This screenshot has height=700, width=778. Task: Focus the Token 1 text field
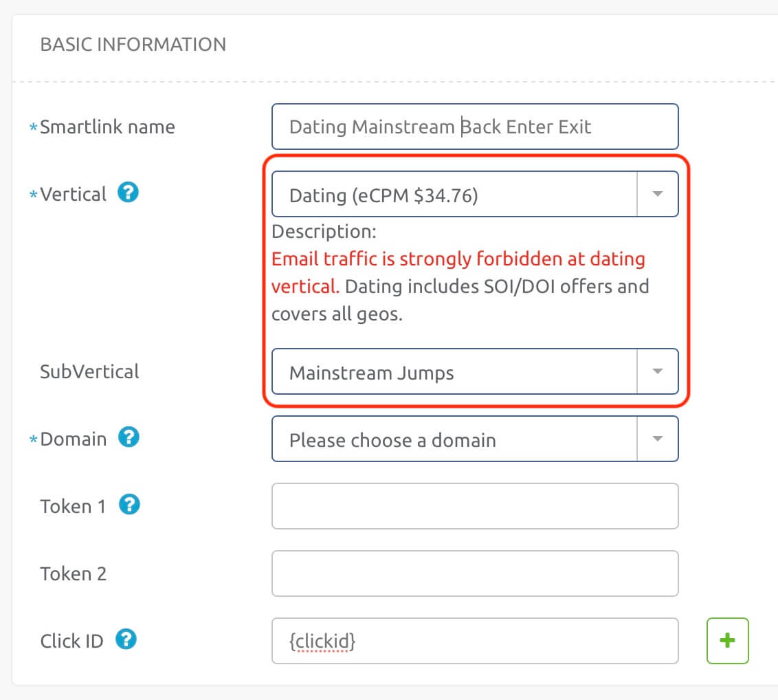coord(475,506)
